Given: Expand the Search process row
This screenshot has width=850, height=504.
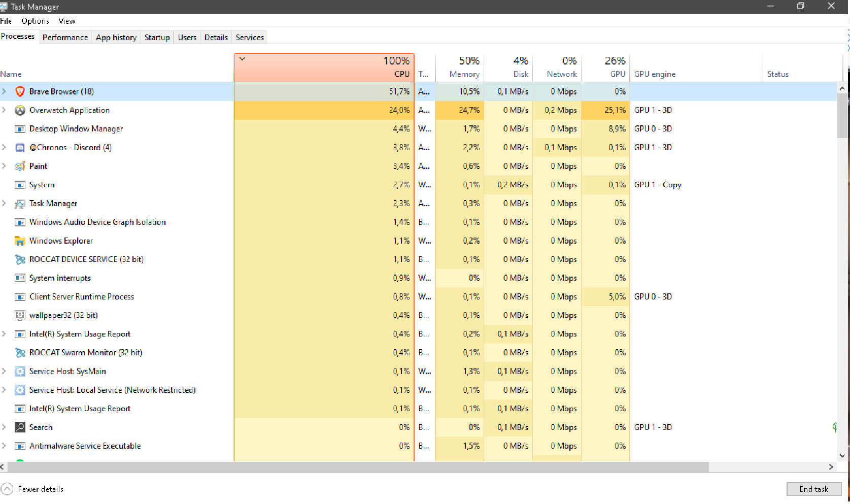Looking at the screenshot, I should coord(4,427).
